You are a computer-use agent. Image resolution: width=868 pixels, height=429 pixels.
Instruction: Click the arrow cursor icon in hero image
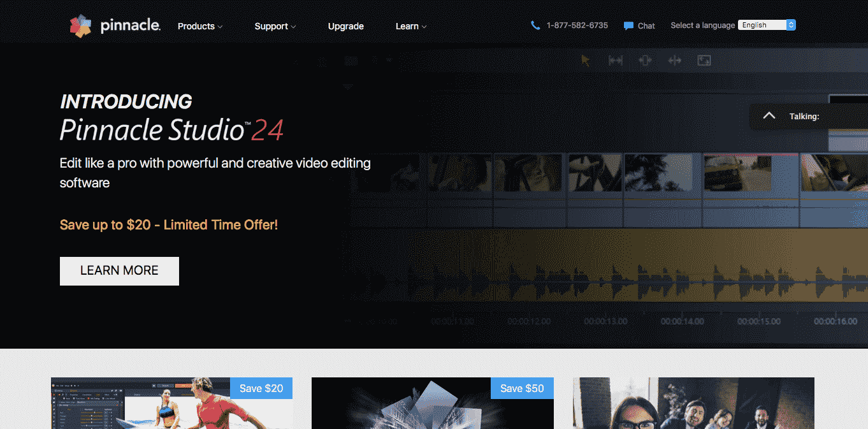tap(586, 61)
